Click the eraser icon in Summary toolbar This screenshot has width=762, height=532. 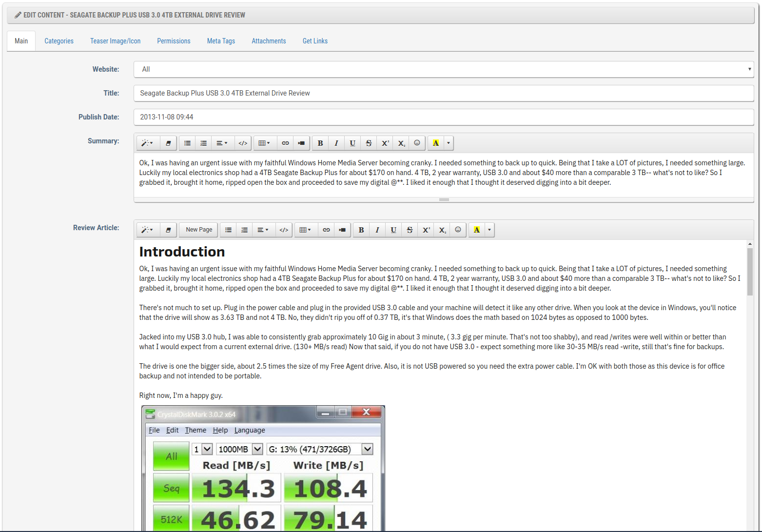point(168,143)
